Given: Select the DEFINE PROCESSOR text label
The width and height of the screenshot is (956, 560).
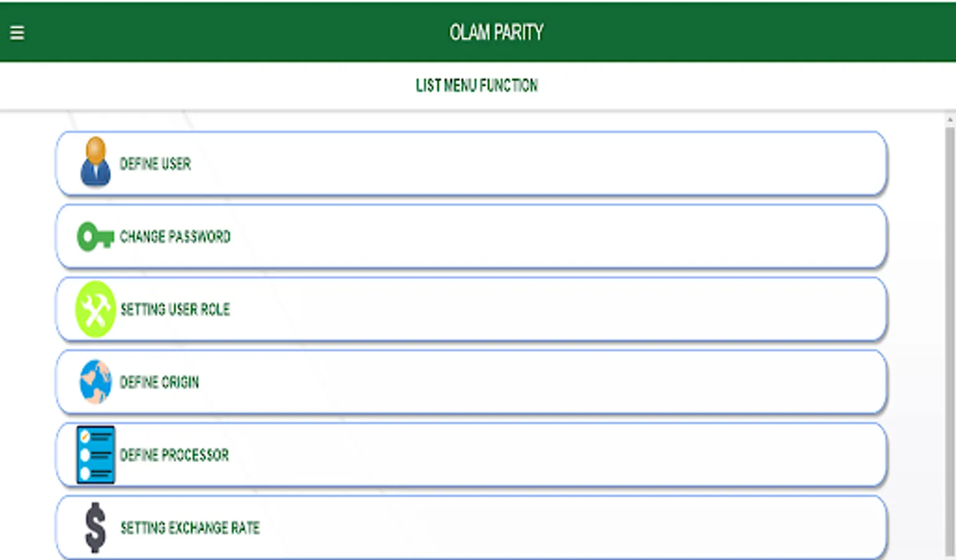Looking at the screenshot, I should pos(174,455).
